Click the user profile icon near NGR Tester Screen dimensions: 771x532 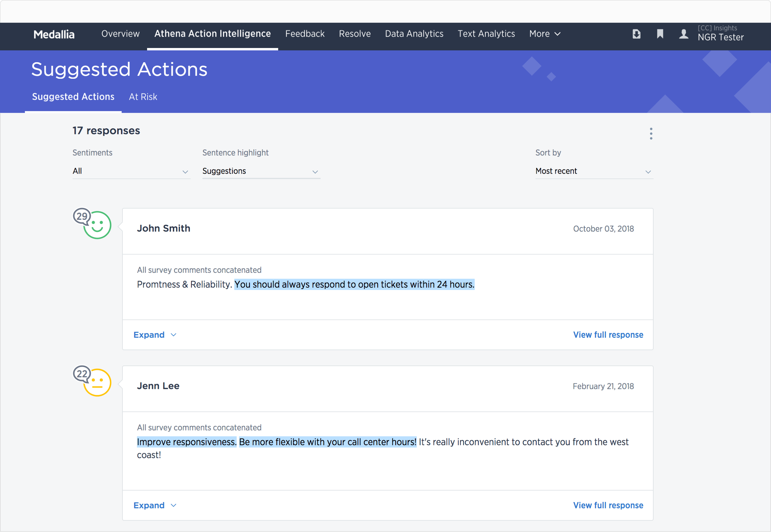pyautogui.click(x=683, y=34)
